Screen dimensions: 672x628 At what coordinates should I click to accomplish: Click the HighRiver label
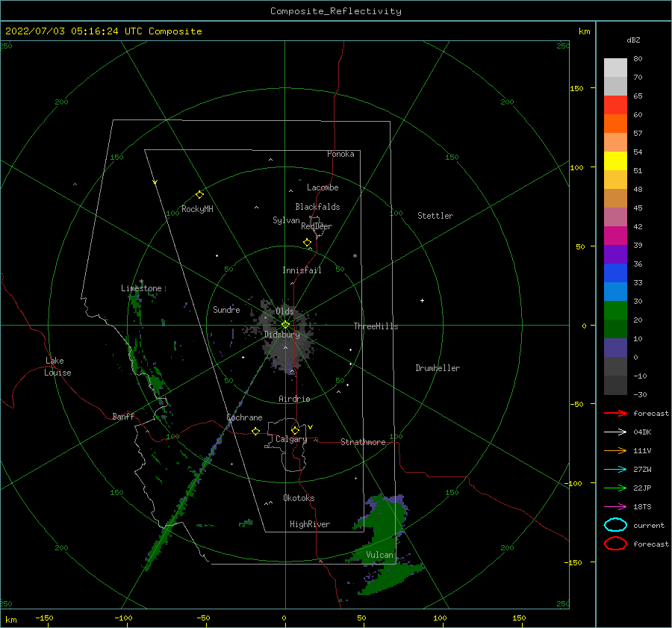[x=310, y=524]
